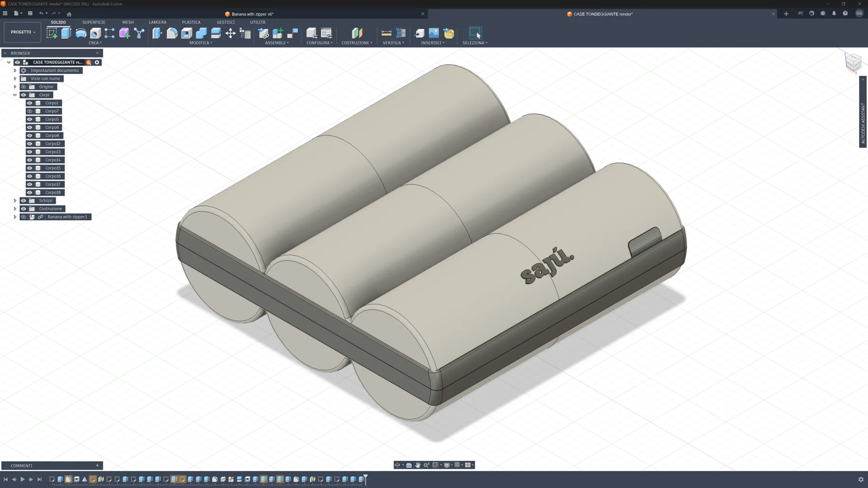Click the Press Pull icon
This screenshot has width=868, height=488.
pos(157,33)
